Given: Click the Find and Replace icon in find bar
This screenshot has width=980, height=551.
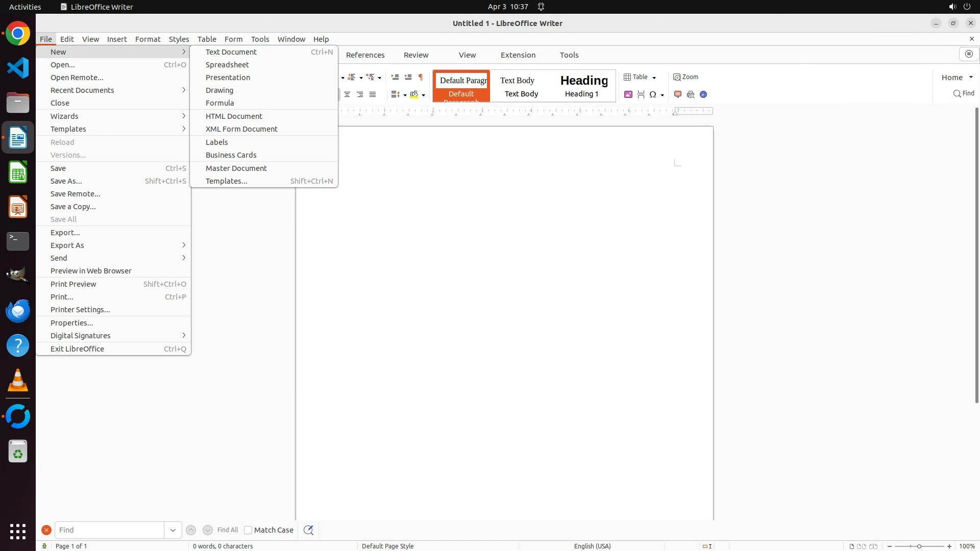Looking at the screenshot, I should point(308,530).
